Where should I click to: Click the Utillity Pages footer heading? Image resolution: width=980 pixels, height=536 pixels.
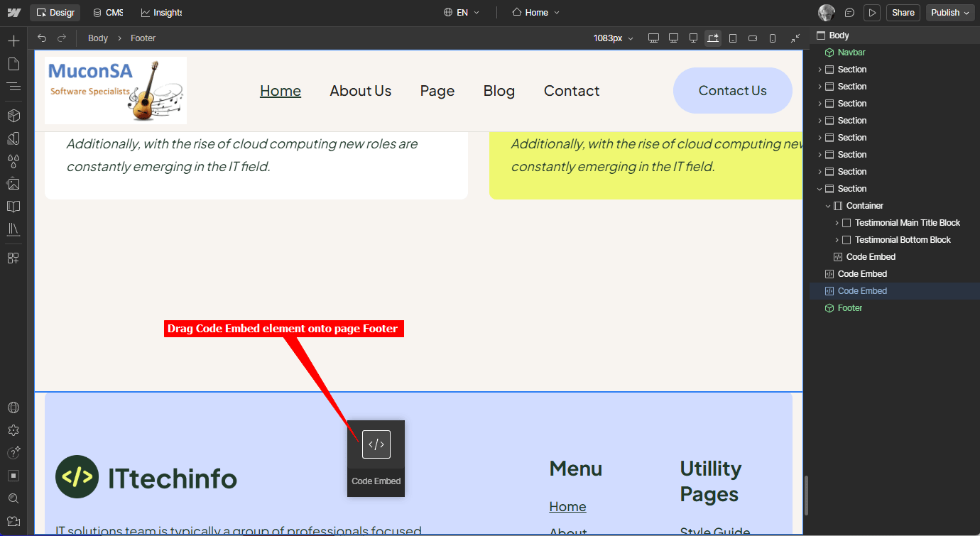pos(710,481)
